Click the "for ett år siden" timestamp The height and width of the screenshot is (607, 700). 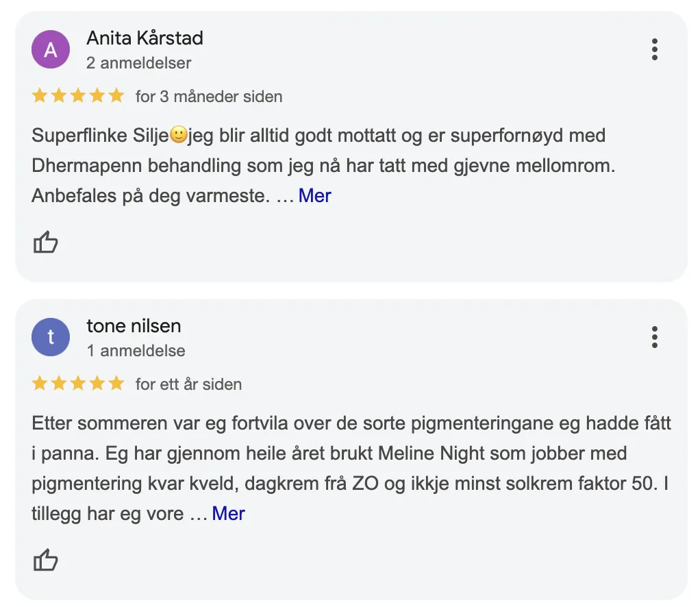pos(188,384)
